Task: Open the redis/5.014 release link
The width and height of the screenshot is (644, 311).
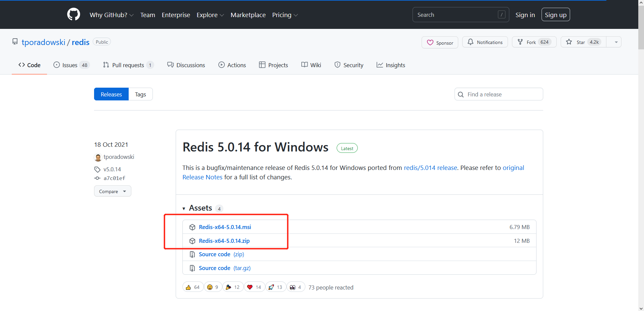Action: pos(430,168)
